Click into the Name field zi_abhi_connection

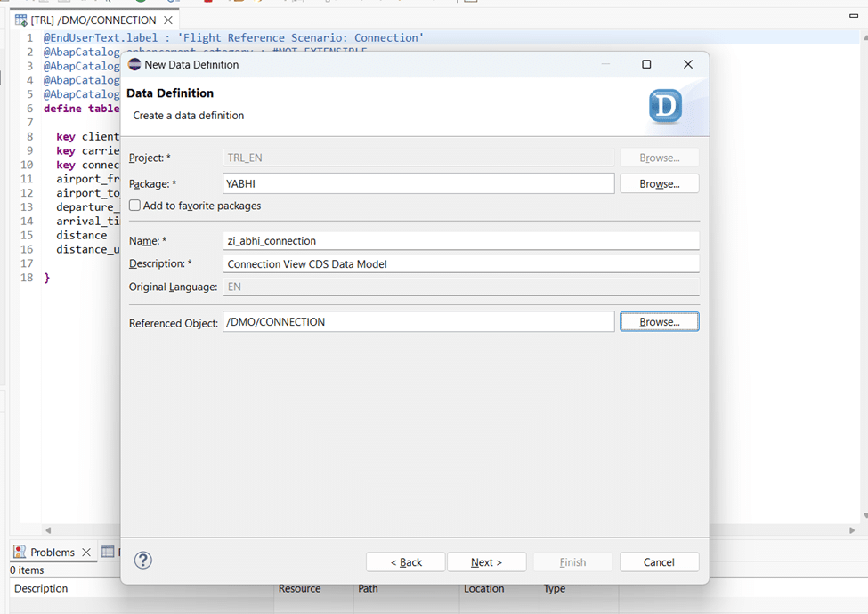pyautogui.click(x=460, y=240)
